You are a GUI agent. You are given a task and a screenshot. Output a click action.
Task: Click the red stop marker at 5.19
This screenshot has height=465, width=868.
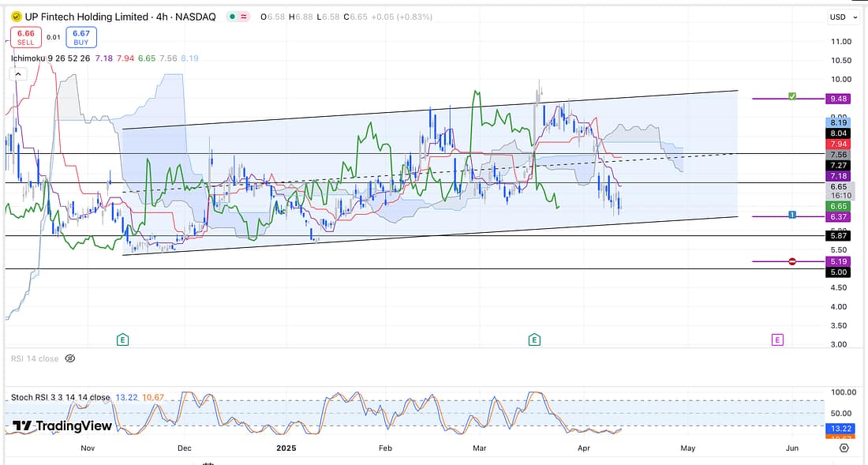[792, 261]
